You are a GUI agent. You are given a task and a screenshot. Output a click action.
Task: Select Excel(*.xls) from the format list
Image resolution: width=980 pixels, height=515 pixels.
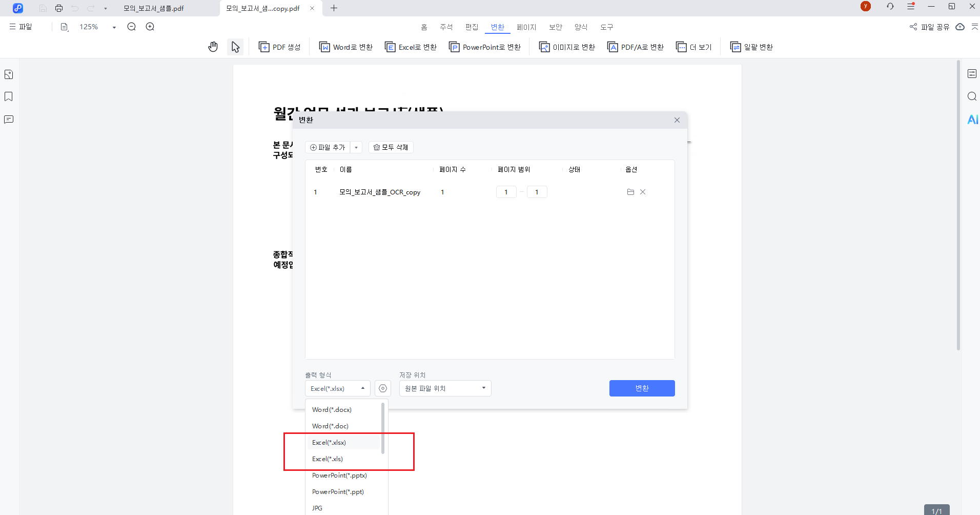[x=327, y=459]
